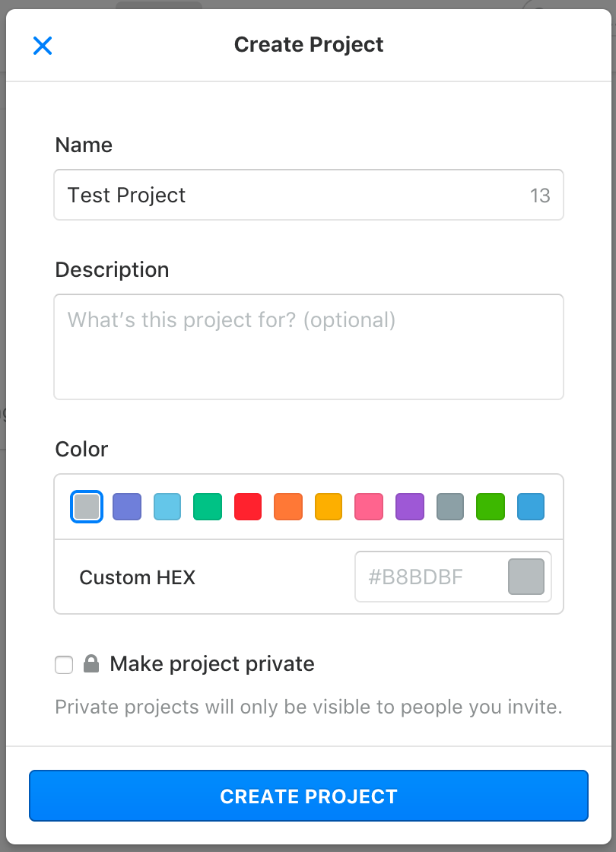Pick the purple color swatch

410,507
